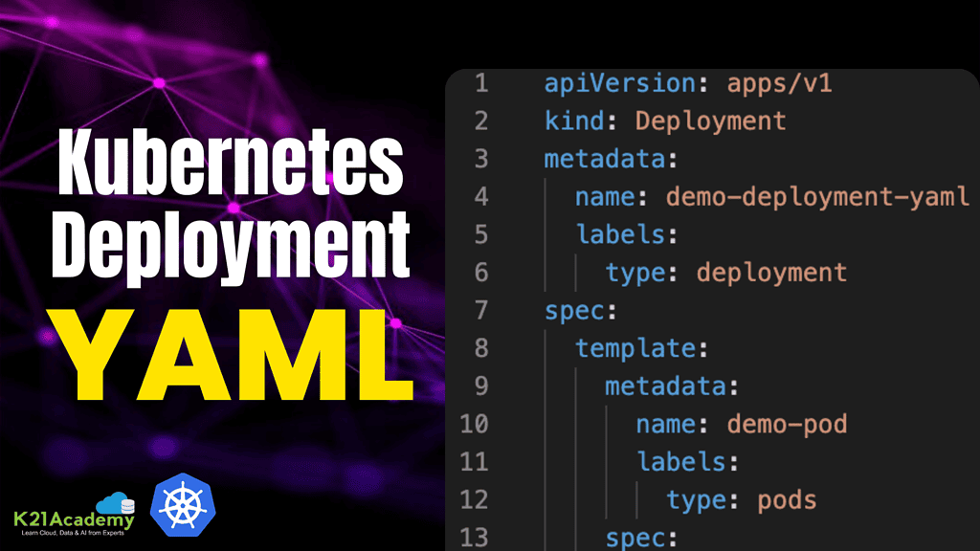The width and height of the screenshot is (980, 551).
Task: Select the demo-deployment-yaml name value
Action: (817, 197)
